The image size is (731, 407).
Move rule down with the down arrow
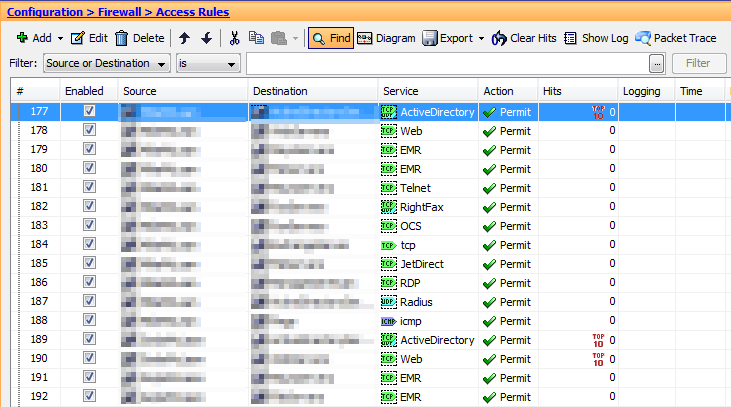tap(207, 38)
